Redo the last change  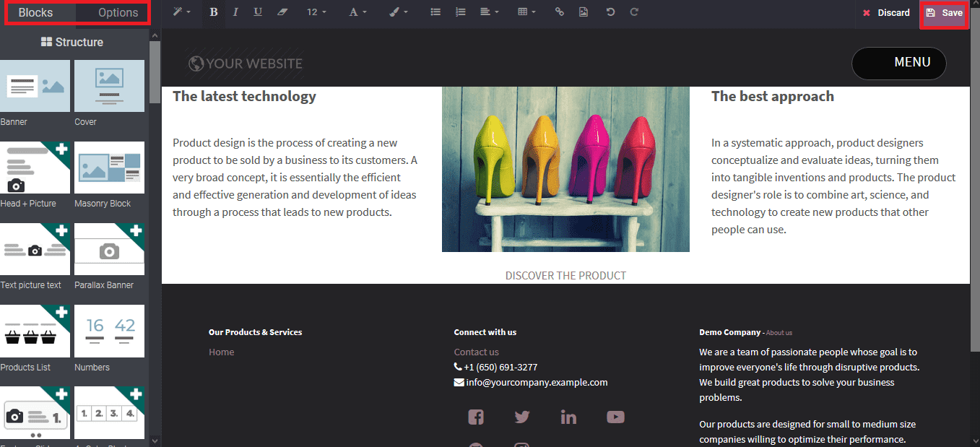click(x=634, y=12)
